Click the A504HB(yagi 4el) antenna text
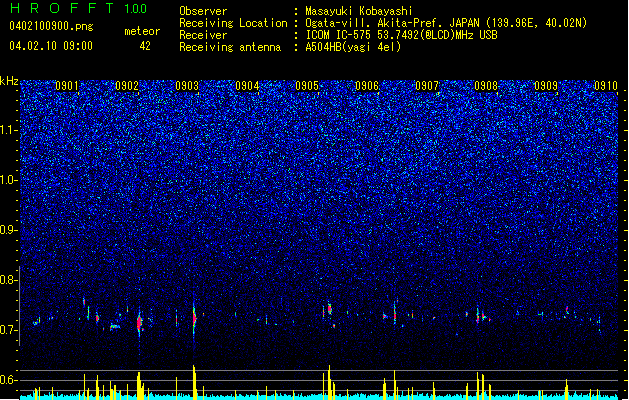Image resolution: width=629 pixels, height=400 pixels. 353,47
